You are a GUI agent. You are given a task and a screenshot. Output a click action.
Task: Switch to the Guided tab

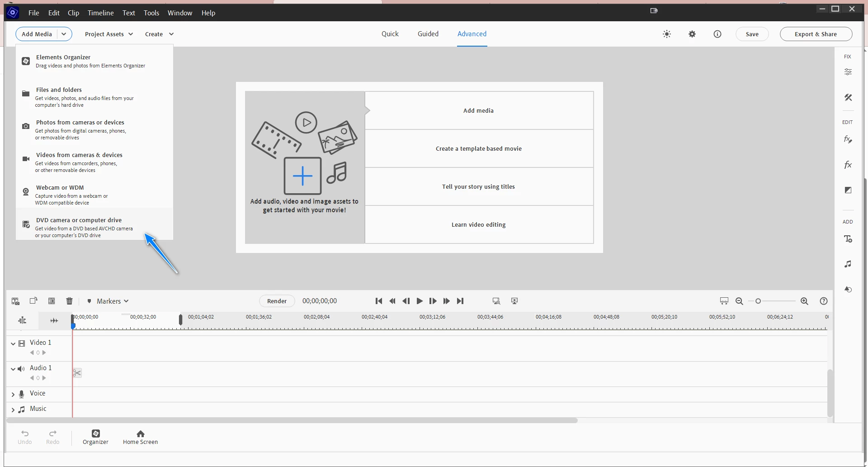coord(428,34)
